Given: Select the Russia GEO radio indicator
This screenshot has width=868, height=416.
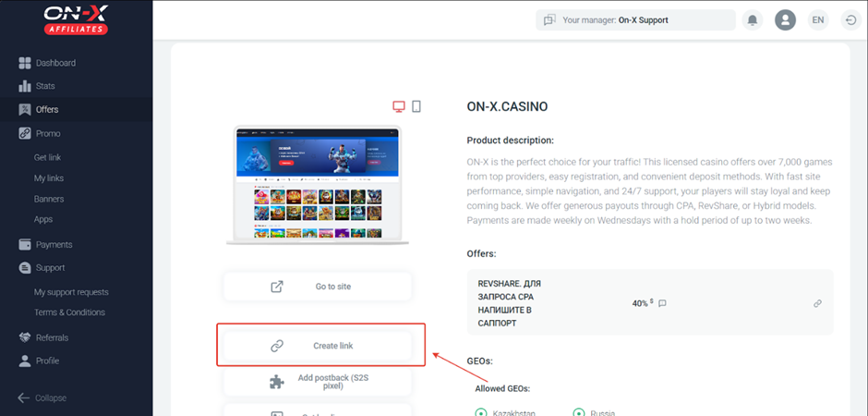Looking at the screenshot, I should pos(578,412).
